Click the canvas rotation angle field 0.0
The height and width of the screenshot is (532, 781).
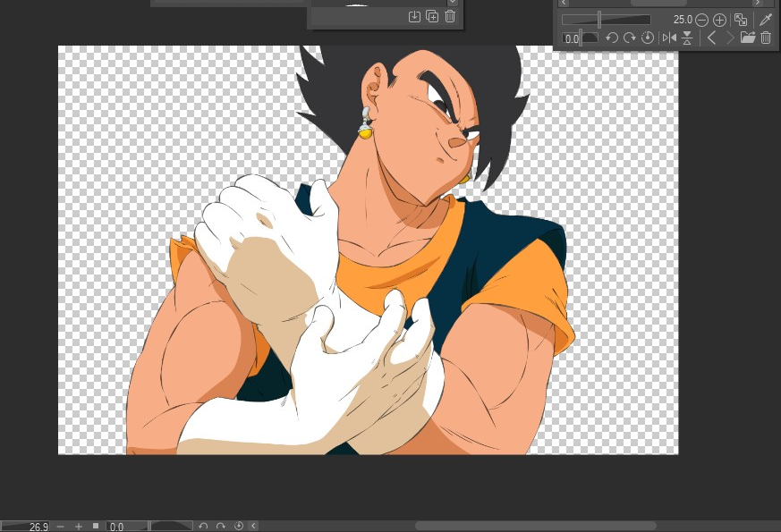(116, 527)
